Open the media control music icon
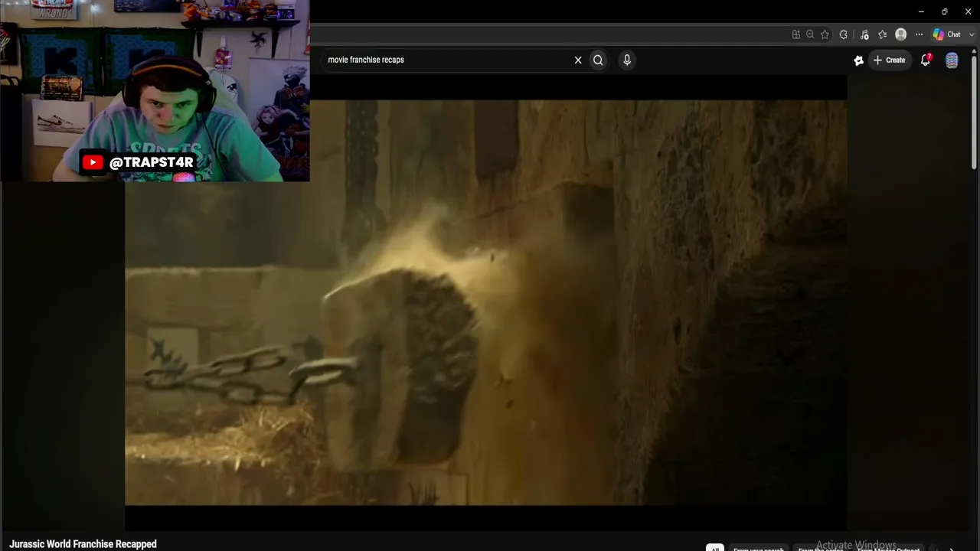The image size is (980, 551). coord(864,34)
